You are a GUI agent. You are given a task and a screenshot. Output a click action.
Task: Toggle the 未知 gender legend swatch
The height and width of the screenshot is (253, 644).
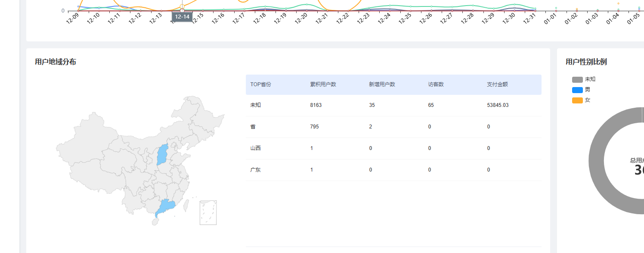577,79
